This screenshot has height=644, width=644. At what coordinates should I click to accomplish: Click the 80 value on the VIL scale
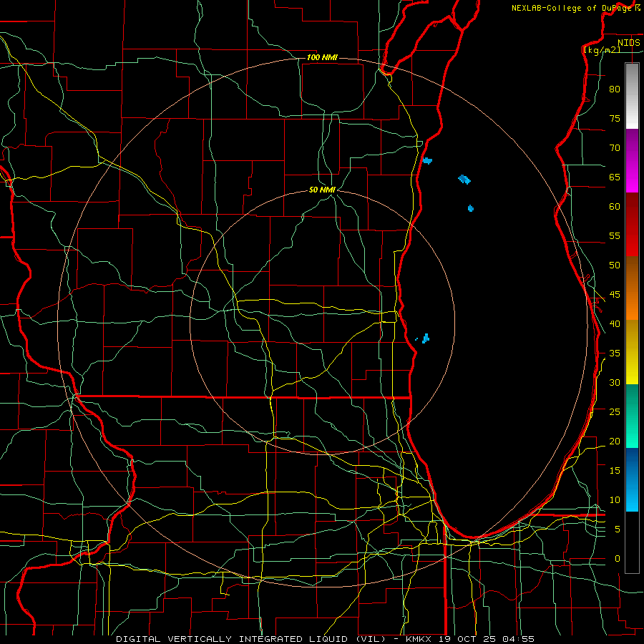[x=615, y=89]
